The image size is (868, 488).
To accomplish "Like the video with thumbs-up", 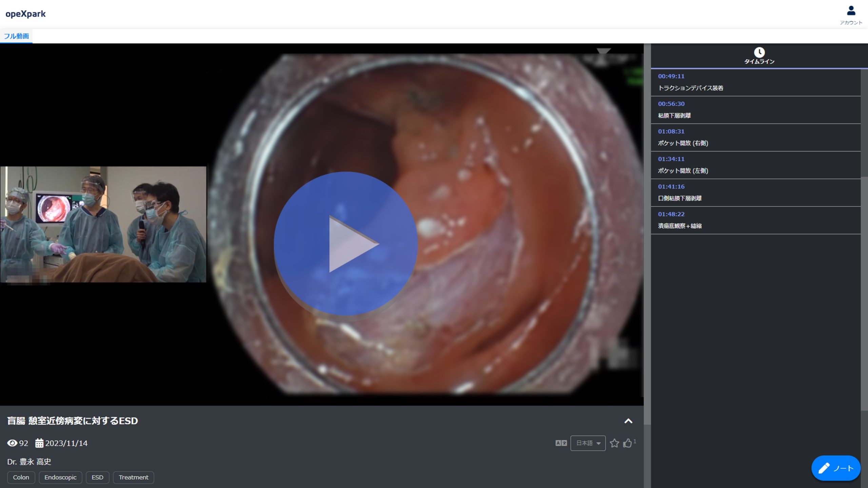I will click(x=627, y=443).
